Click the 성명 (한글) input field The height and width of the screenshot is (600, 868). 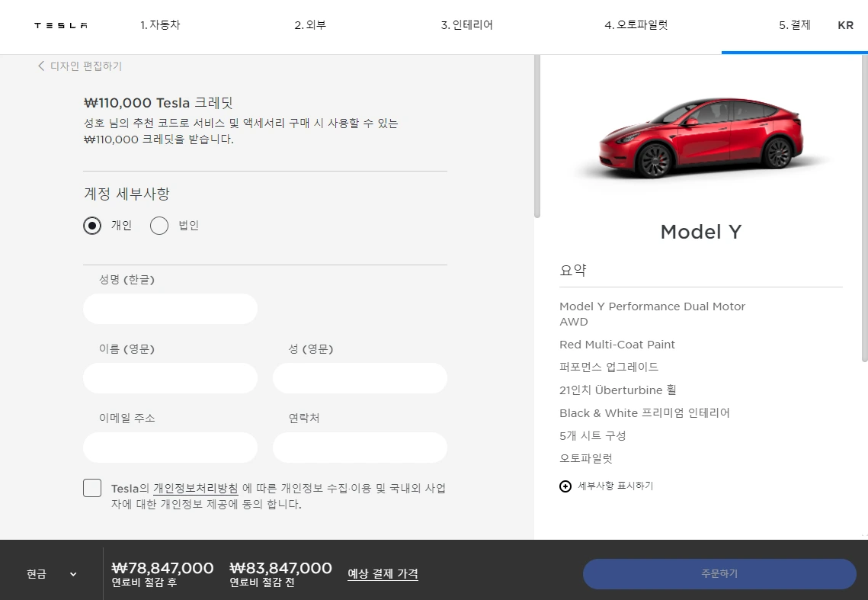point(170,309)
